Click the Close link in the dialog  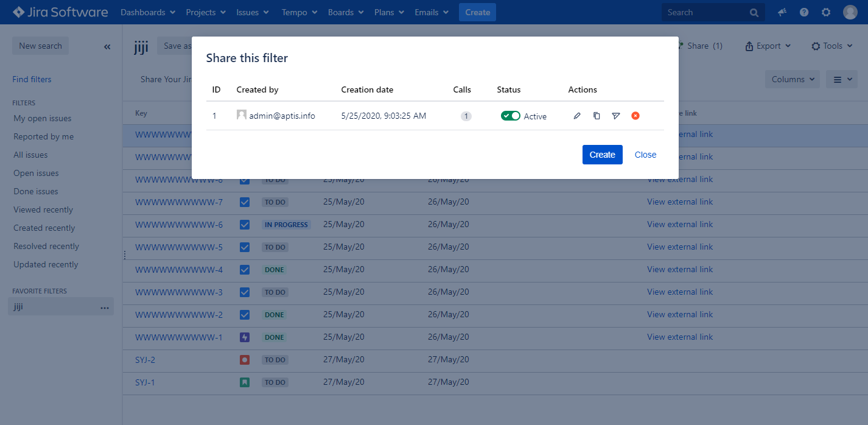[x=645, y=155]
